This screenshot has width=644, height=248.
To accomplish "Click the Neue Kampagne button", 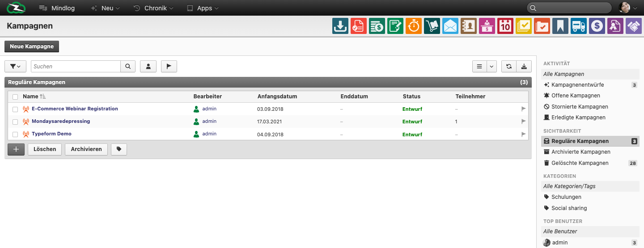I will [x=32, y=46].
